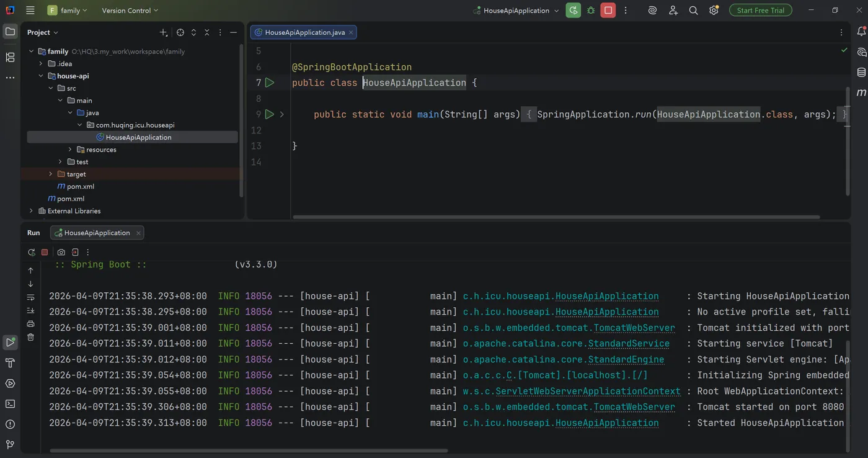Open Git tool window icon in sidebar
Image resolution: width=868 pixels, height=458 pixels.
[x=10, y=444]
